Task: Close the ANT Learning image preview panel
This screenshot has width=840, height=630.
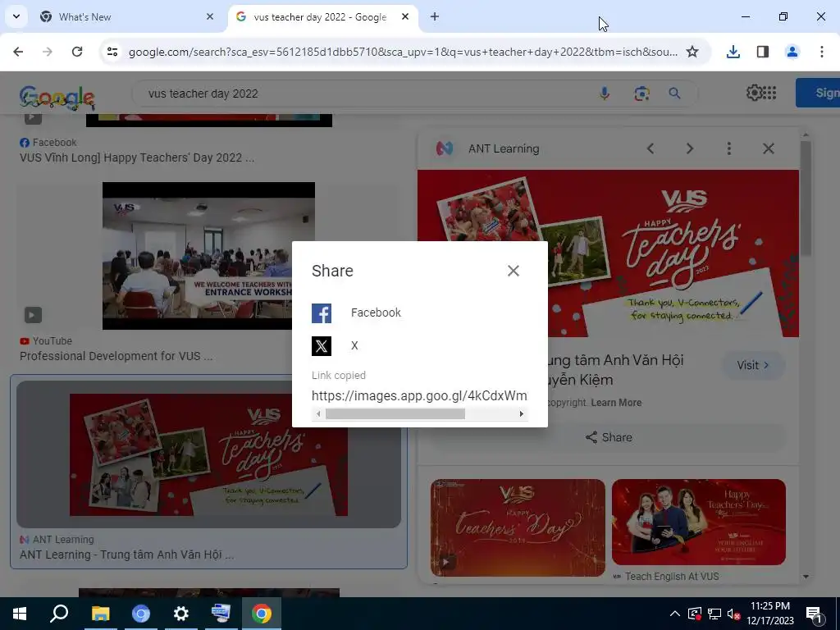Action: coord(769,149)
